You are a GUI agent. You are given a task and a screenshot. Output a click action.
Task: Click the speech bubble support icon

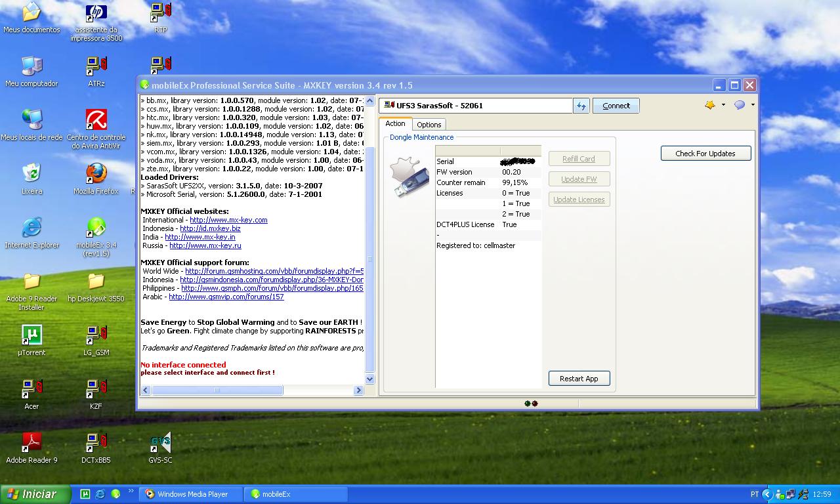[x=740, y=105]
